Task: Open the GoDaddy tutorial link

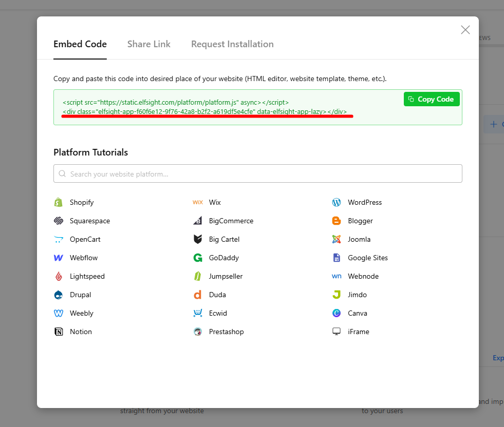Action: click(x=223, y=258)
